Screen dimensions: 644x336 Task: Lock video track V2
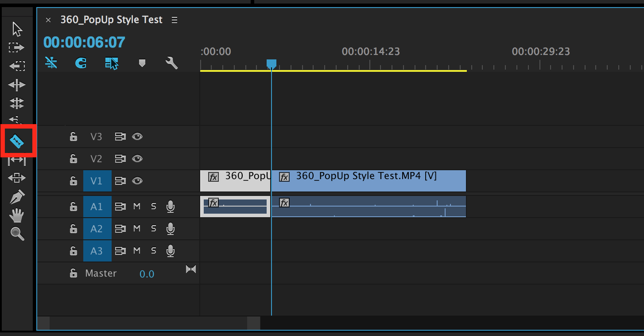[x=74, y=159]
